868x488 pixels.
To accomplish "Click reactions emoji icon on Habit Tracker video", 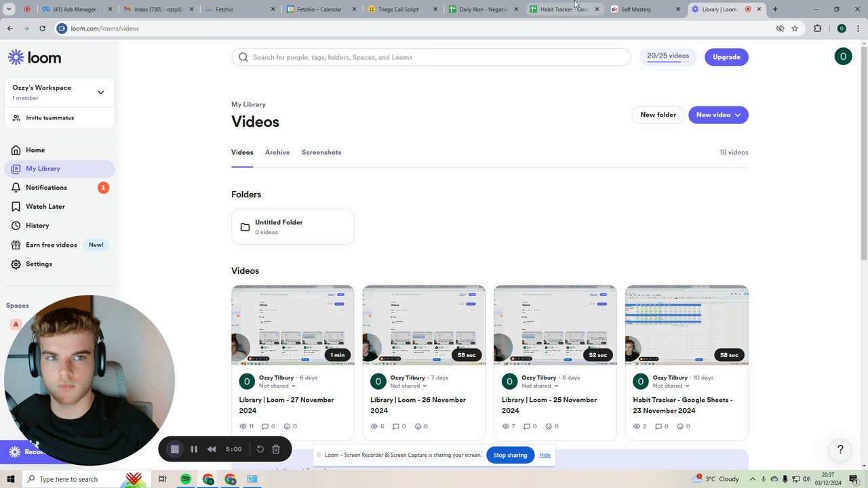I will 680,426.
